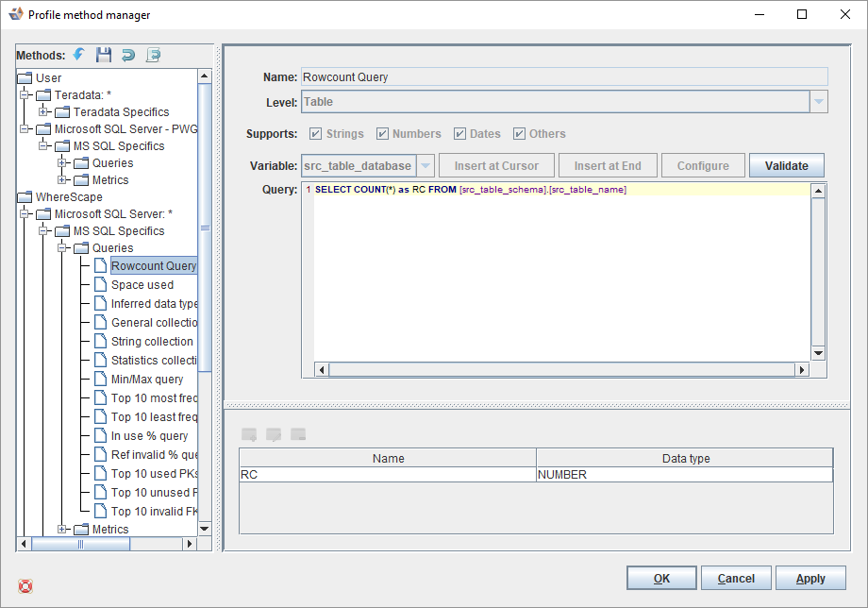Toggle the Dates support checkbox

click(459, 133)
